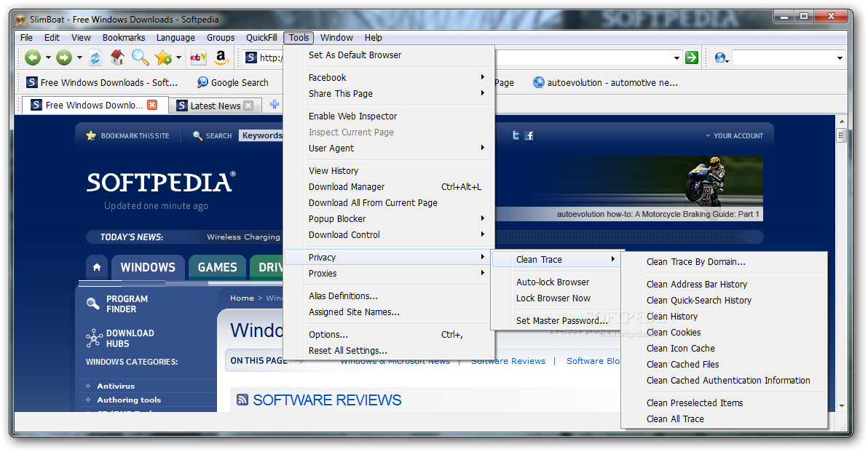Expand the bookmark star dropdown arrow
The height and width of the screenshot is (452, 868).
click(178, 58)
